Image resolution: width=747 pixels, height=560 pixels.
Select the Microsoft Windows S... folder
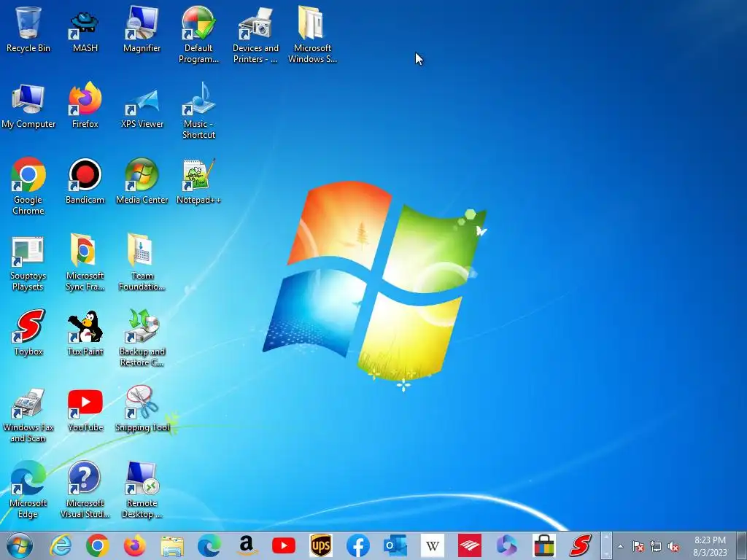pos(312,35)
